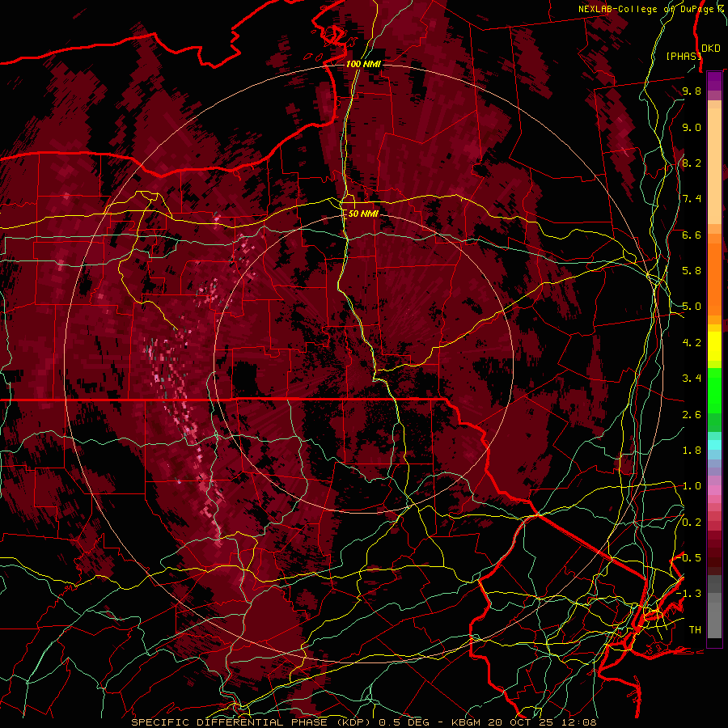
Task: Click the 100 NMI range ring label
Action: [363, 64]
